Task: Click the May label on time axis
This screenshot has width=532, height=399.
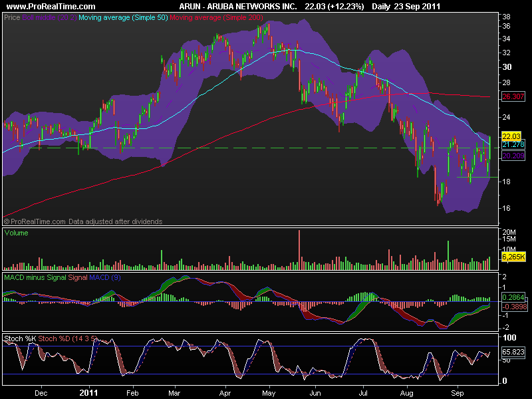Action: [269, 393]
